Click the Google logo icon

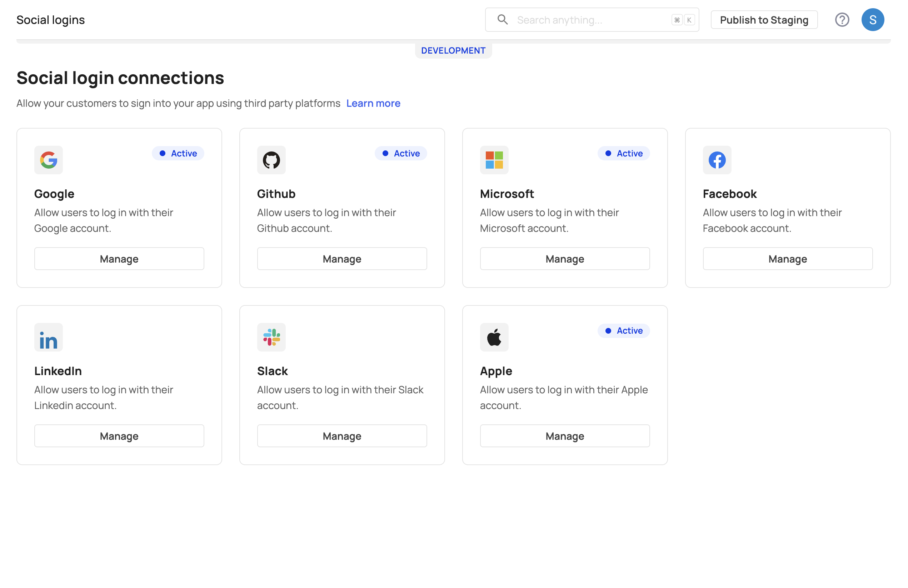[48, 160]
